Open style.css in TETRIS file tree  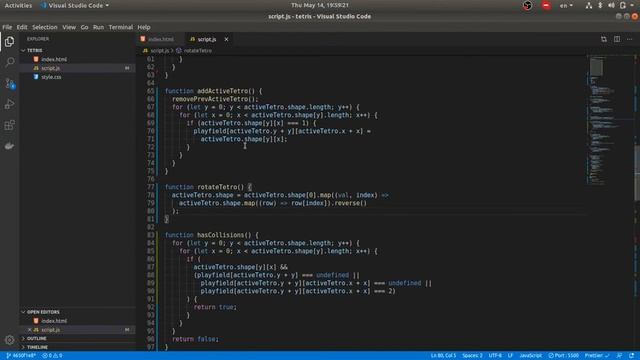[51, 77]
